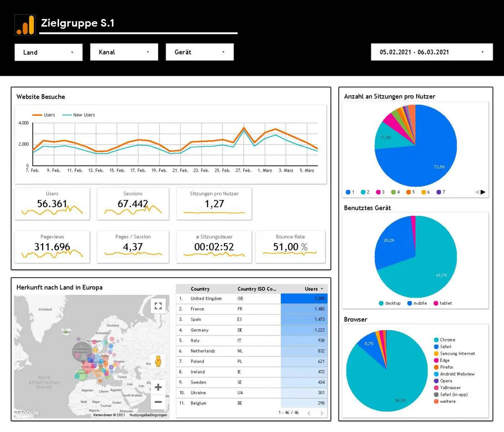
Task: Go to next page of country table
Action: tap(322, 413)
